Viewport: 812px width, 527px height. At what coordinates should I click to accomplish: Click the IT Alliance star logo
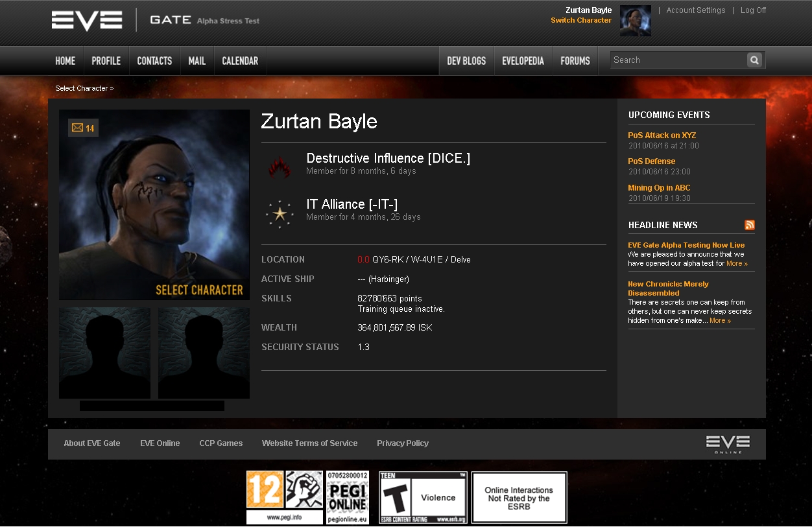point(280,214)
